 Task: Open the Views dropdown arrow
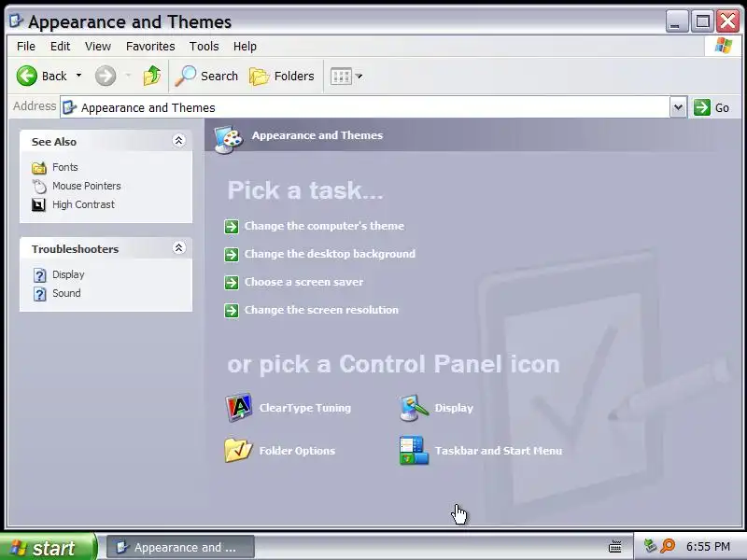pyautogui.click(x=359, y=77)
